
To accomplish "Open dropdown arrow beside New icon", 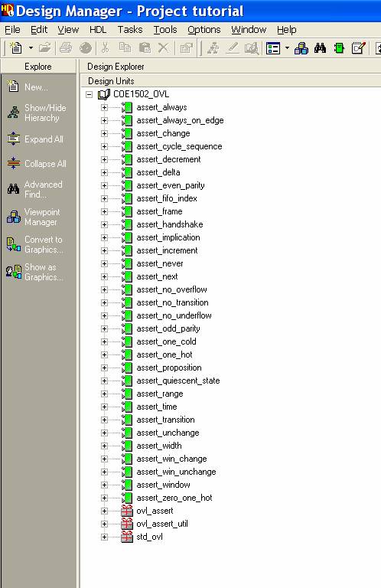I will coord(31,48).
